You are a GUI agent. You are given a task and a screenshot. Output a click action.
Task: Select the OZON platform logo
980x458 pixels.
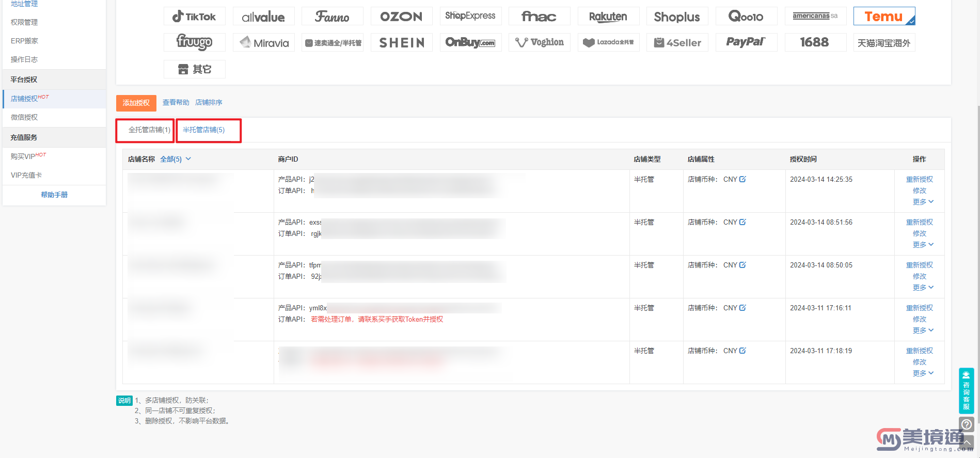pos(401,17)
